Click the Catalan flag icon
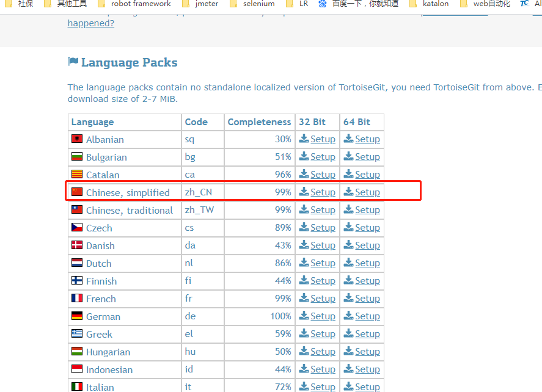Image resolution: width=542 pixels, height=392 pixels. click(x=77, y=174)
